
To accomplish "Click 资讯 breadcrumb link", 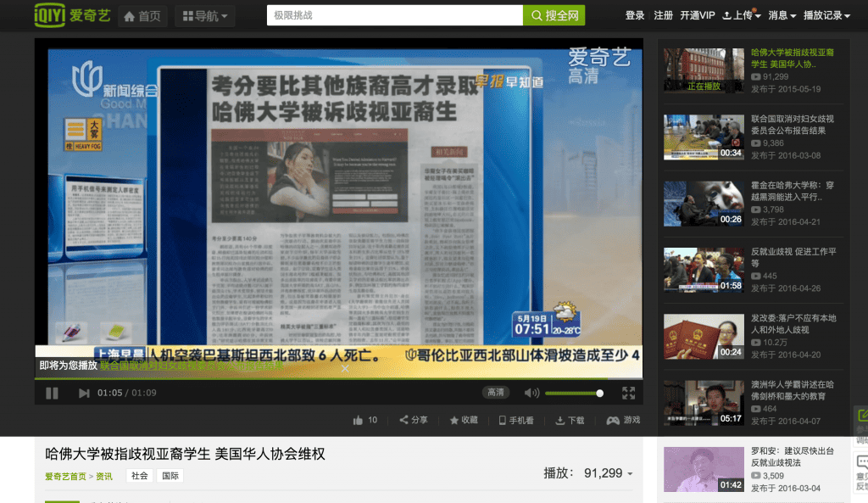I will tap(104, 477).
